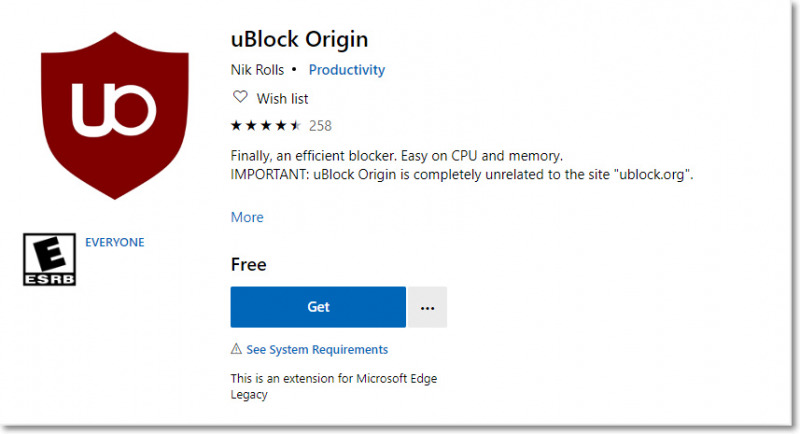Expand the description with More link

tap(247, 217)
